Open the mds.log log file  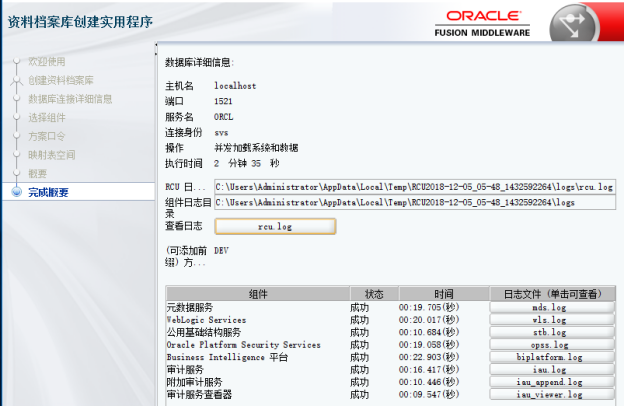pos(552,307)
